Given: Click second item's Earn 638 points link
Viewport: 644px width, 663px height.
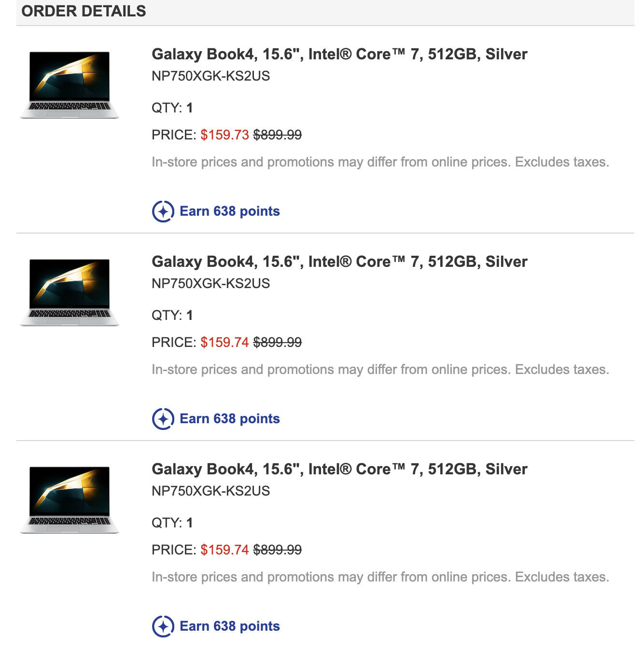Looking at the screenshot, I should point(230,419).
